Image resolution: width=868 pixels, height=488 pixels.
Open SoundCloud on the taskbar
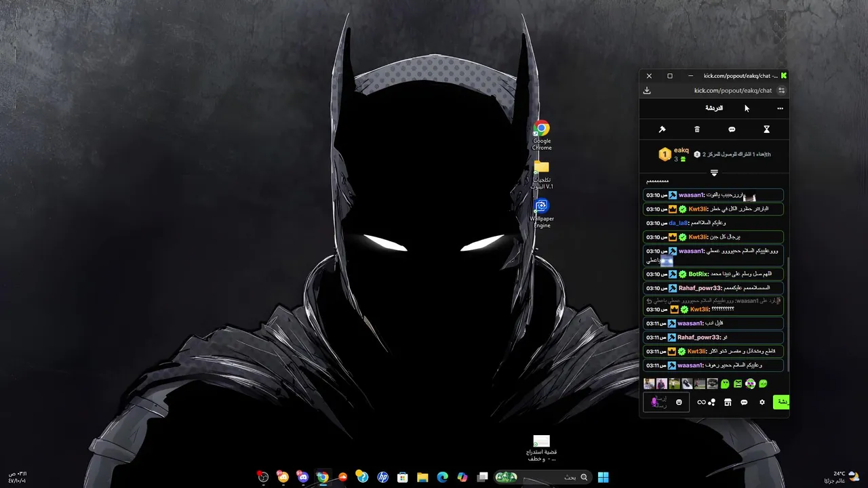click(x=342, y=477)
